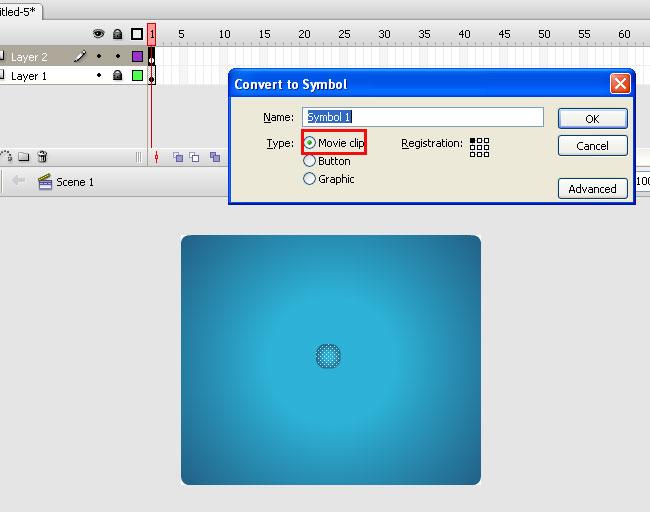Switch to the document tab ending in -5*
Viewport: 650px width, 512px height.
[19, 12]
